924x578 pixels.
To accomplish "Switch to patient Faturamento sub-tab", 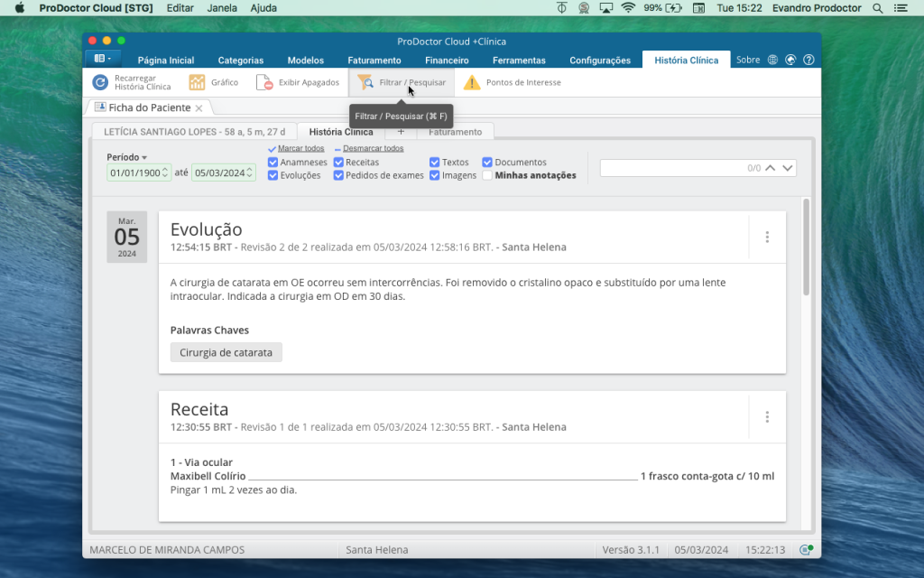I will click(x=455, y=132).
